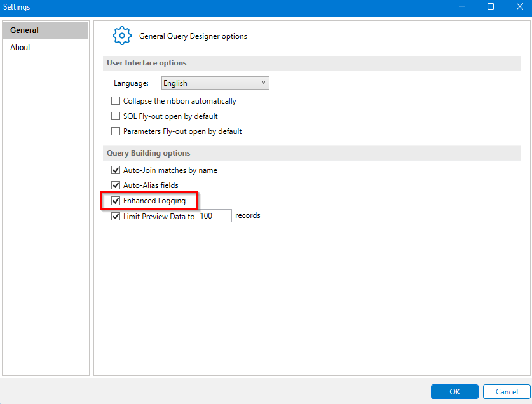Toggle the Auto-Alias fields checkbox
This screenshot has width=532, height=404.
pyautogui.click(x=116, y=185)
